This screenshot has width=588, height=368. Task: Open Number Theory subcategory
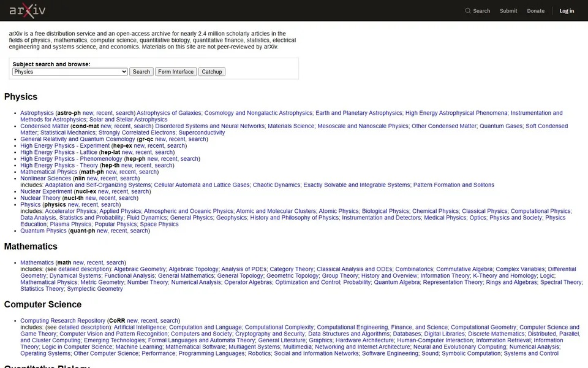pos(148,282)
